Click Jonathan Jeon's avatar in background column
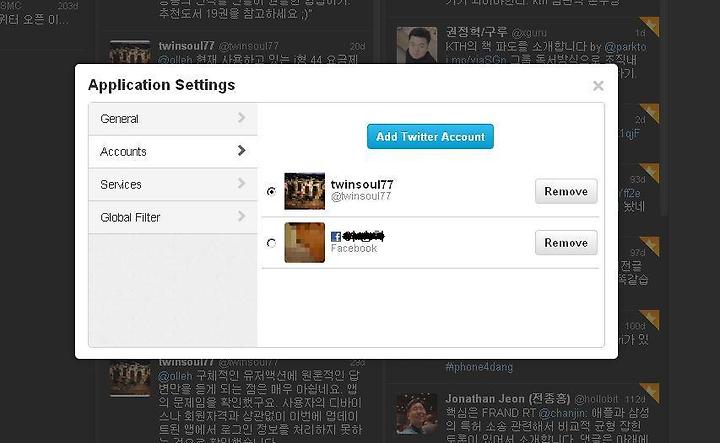The height and width of the screenshot is (443, 720). pyautogui.click(x=416, y=414)
